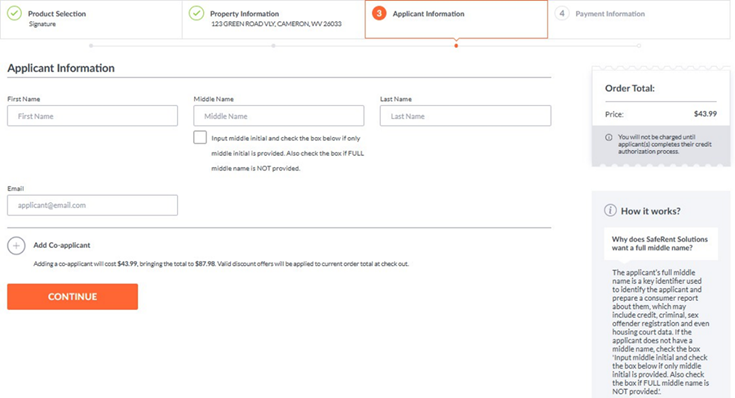Click the Applicant Information heading
The image size is (735, 398).
pyautogui.click(x=61, y=68)
